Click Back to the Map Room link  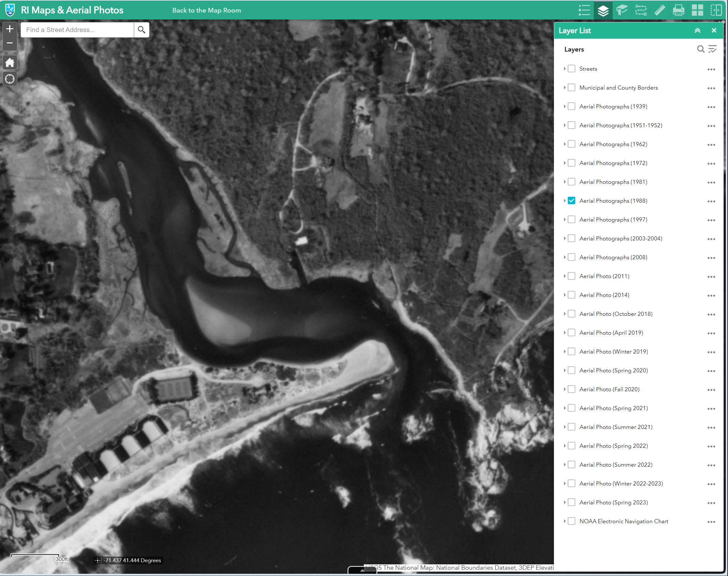206,10
